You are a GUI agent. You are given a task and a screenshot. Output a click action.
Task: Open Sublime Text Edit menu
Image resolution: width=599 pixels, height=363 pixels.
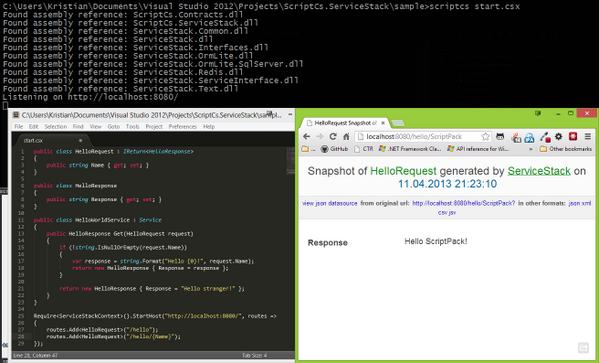click(x=34, y=126)
